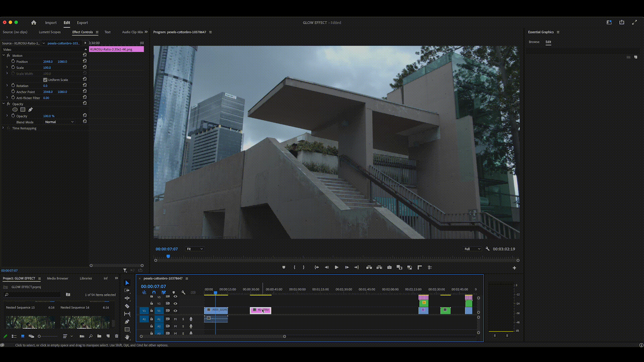
Task: Toggle Snap in Timeline magnet
Action: (x=154, y=293)
